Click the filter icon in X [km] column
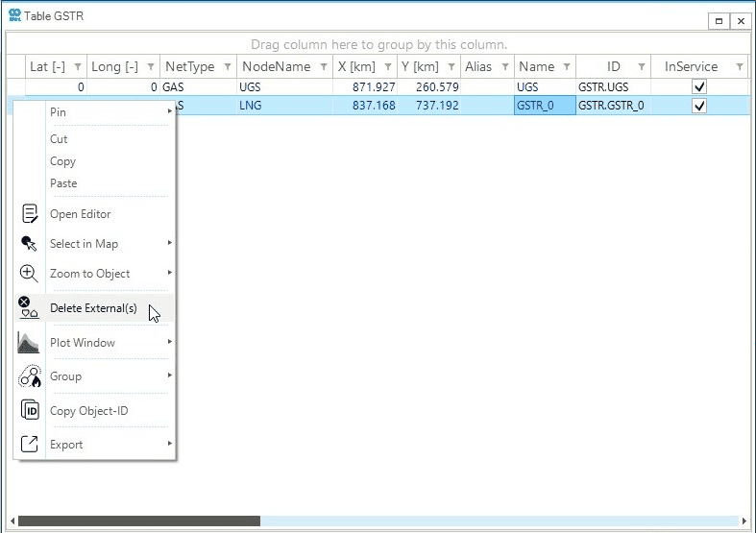The image size is (756, 533). click(x=388, y=67)
